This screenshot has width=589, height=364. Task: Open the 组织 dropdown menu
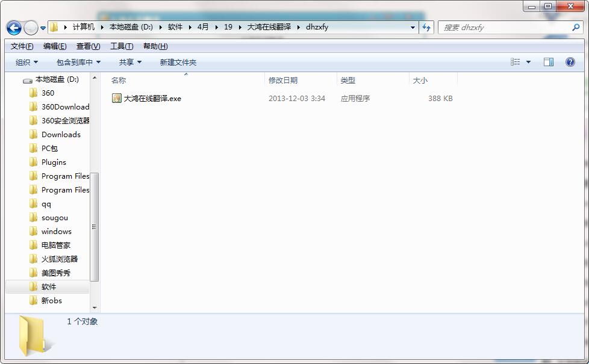tap(26, 62)
